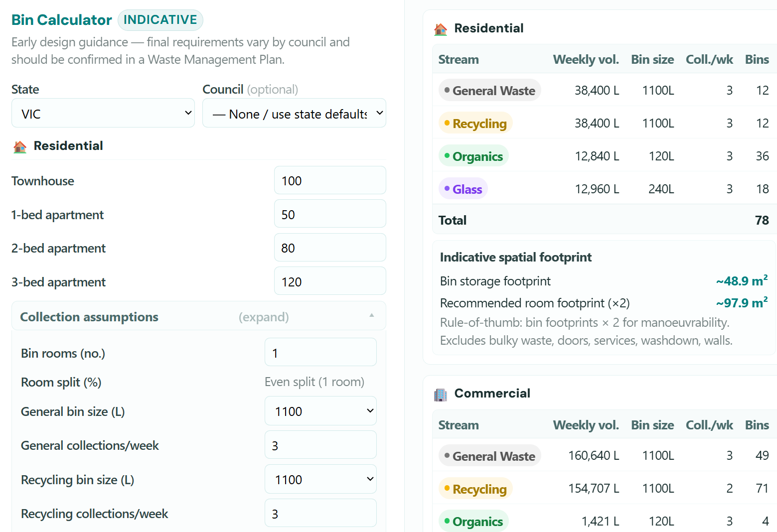777x532 pixels.
Task: Open the State dropdown showing VIC
Action: (x=103, y=114)
